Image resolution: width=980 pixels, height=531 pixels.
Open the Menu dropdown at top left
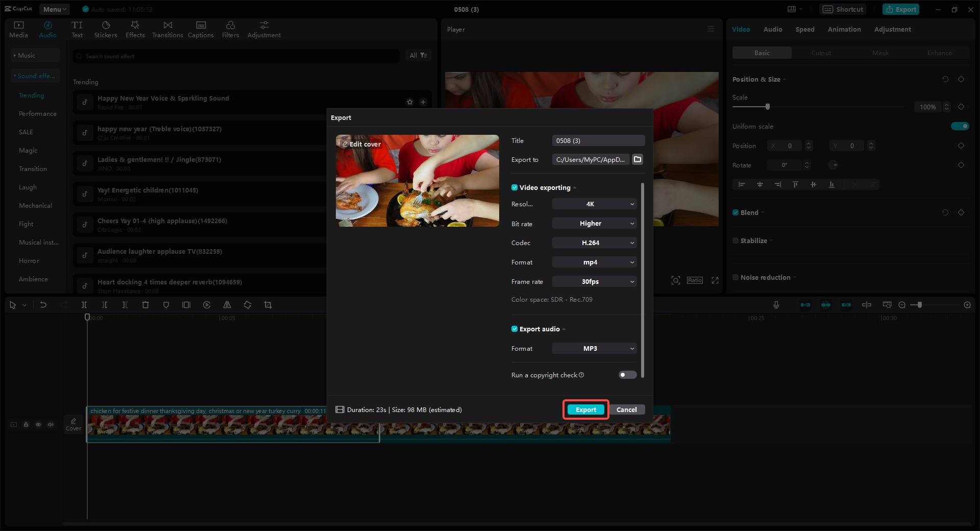click(x=54, y=9)
